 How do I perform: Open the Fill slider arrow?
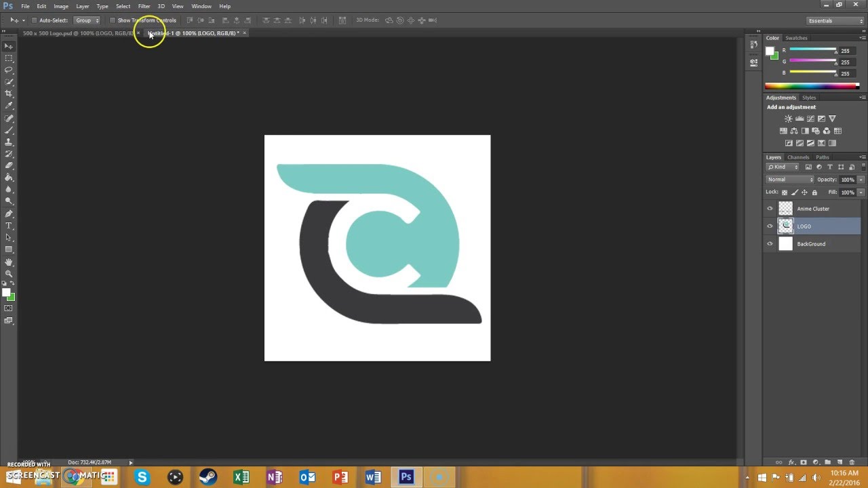[x=861, y=192]
